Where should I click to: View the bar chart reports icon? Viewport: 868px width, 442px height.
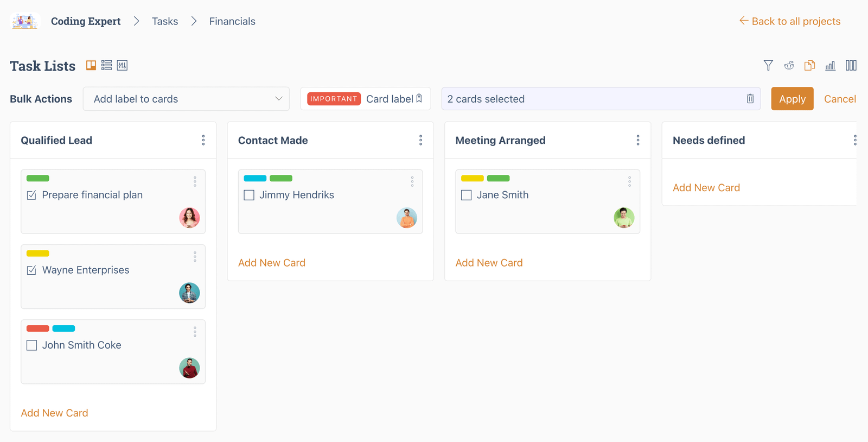[x=830, y=65]
